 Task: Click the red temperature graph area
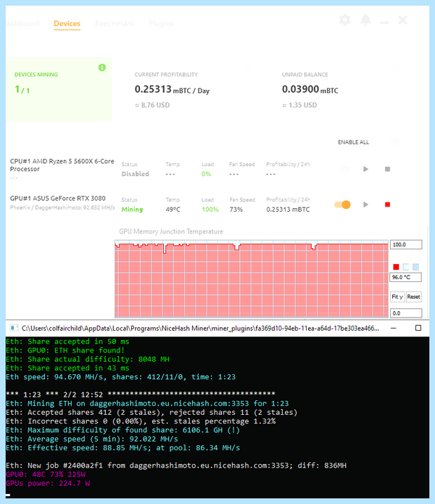click(x=252, y=280)
